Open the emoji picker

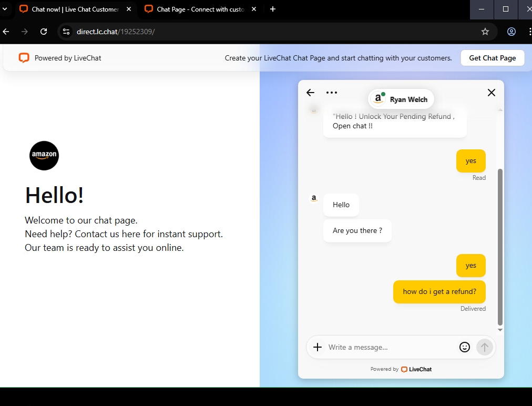coord(464,347)
